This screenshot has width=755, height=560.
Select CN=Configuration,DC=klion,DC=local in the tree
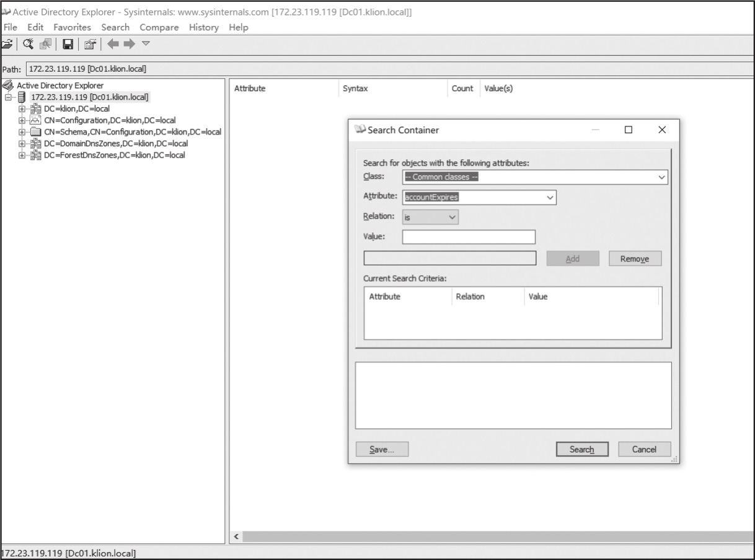click(110, 120)
